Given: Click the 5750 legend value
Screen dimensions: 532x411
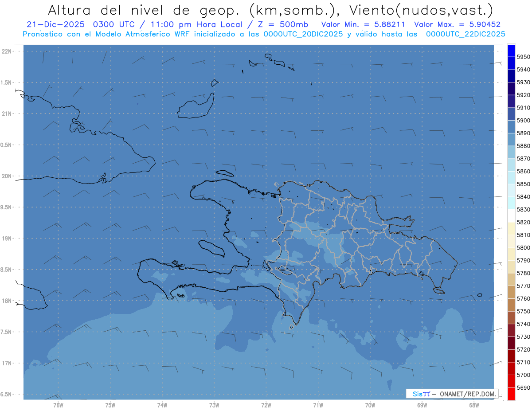Looking at the screenshot, I should [x=524, y=311].
